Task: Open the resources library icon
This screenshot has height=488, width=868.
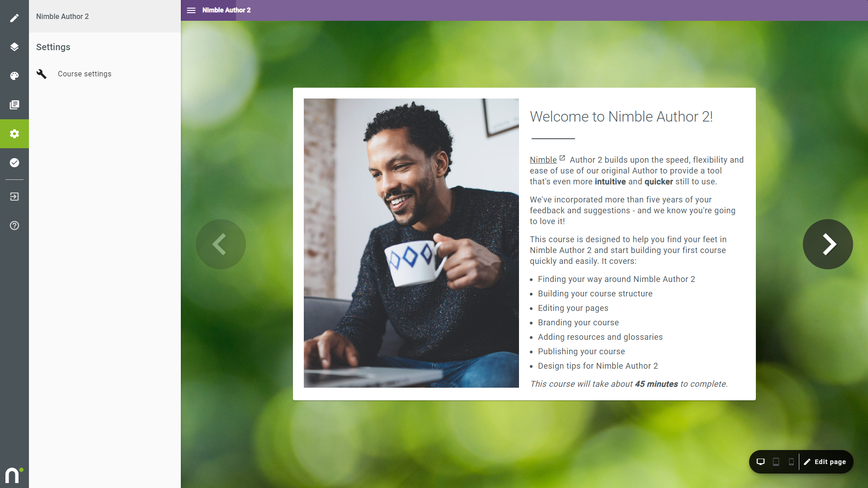Action: [14, 105]
